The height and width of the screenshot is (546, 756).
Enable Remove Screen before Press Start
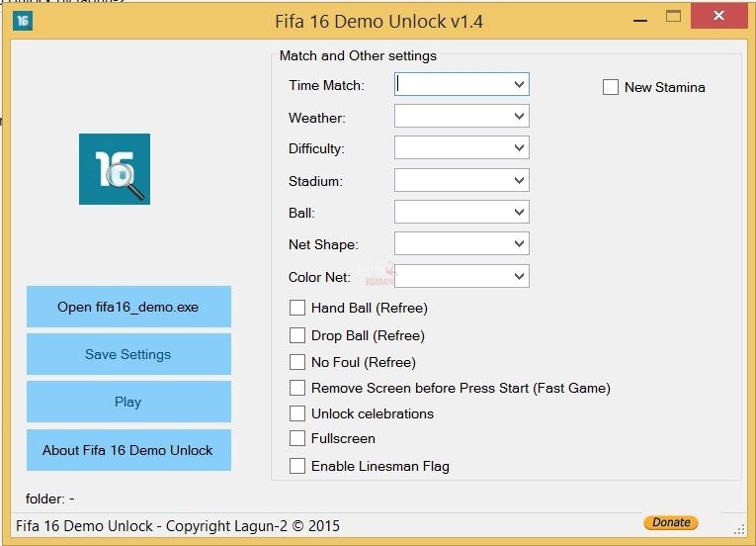(297, 388)
